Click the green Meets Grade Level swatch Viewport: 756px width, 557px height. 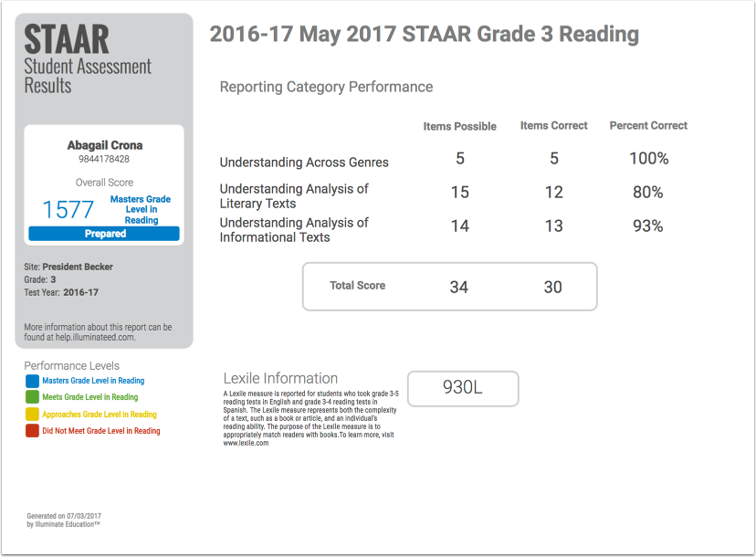click(x=32, y=397)
